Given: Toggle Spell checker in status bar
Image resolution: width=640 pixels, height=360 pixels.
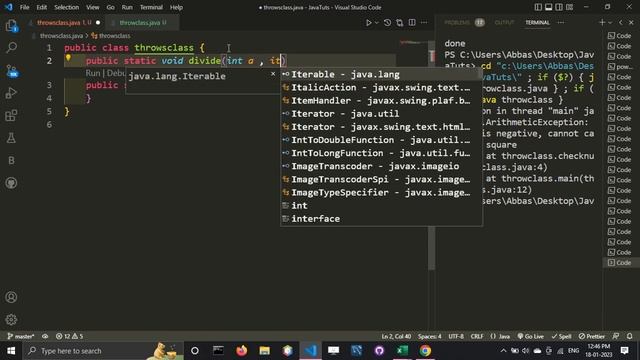Looking at the screenshot, I should click(561, 336).
